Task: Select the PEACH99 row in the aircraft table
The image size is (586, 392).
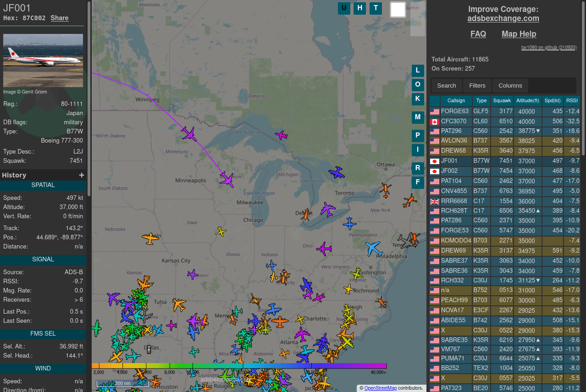Action: pos(505,300)
